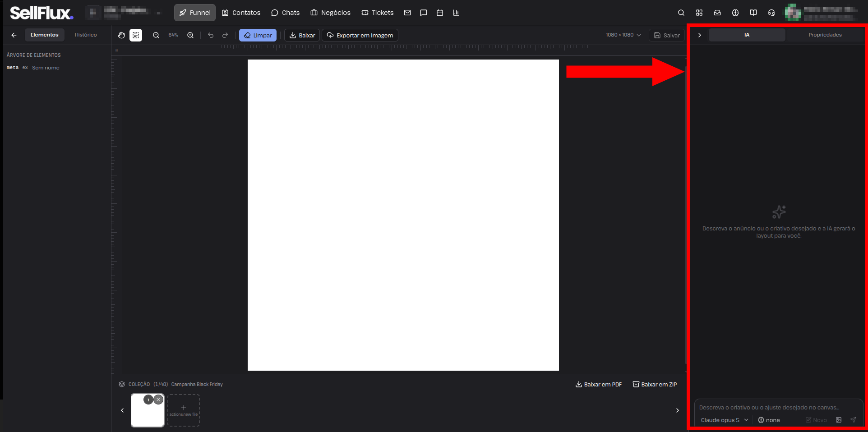868x432 pixels.
Task: Open the bar chart reports icon
Action: coord(456,13)
